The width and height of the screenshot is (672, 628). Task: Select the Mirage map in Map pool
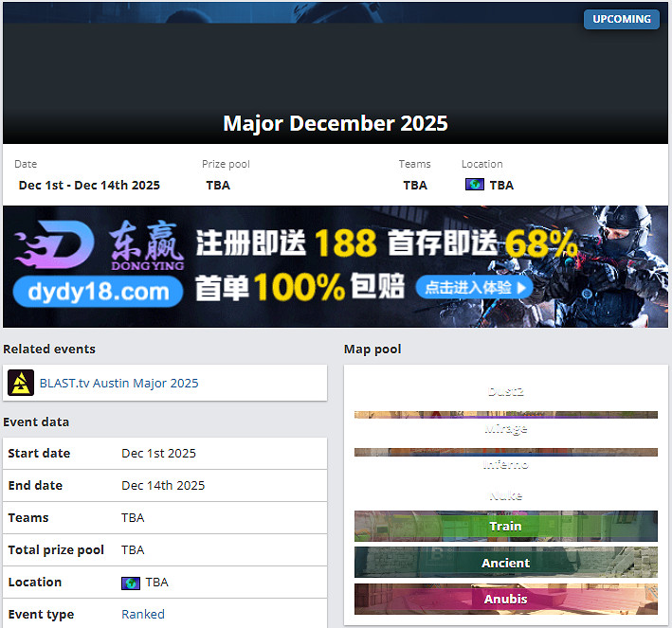pos(505,429)
